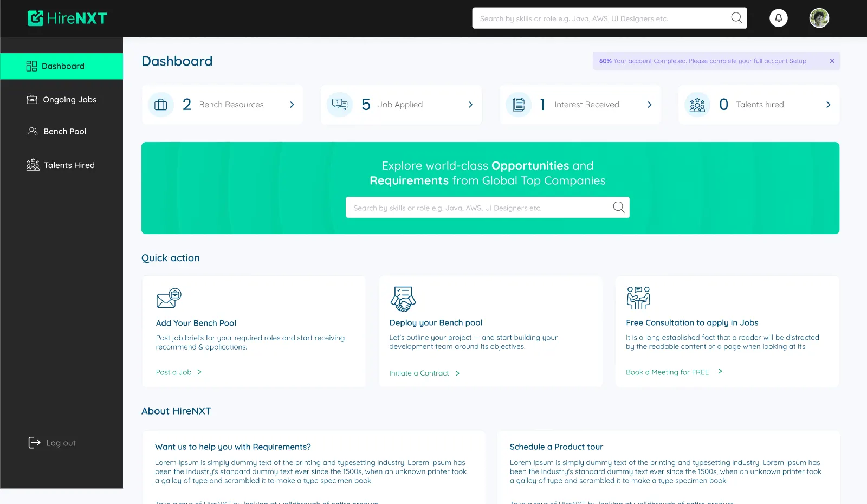Click the Quick action section title

coord(171,258)
